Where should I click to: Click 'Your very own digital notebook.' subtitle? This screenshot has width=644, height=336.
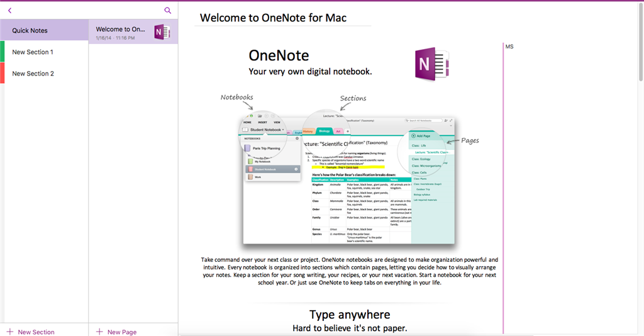coord(310,72)
